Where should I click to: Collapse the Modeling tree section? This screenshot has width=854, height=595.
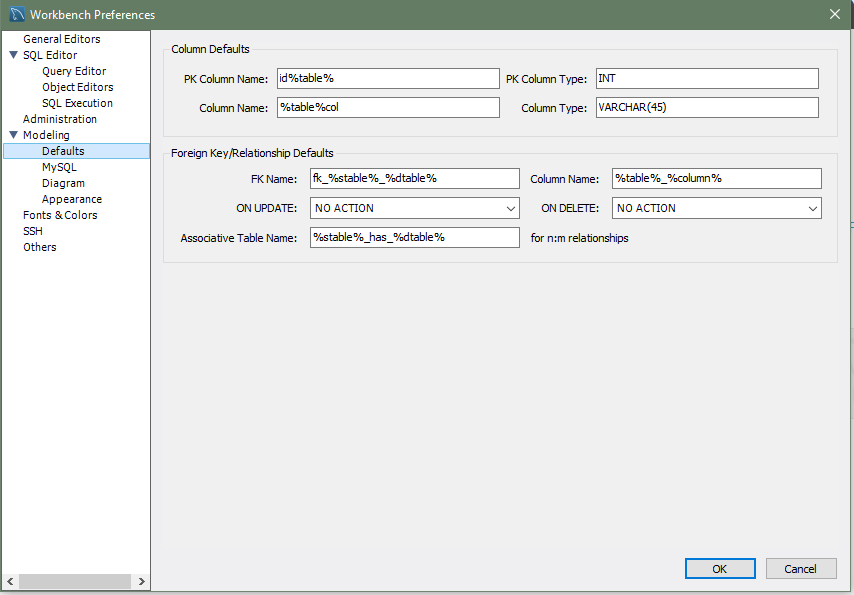click(13, 135)
